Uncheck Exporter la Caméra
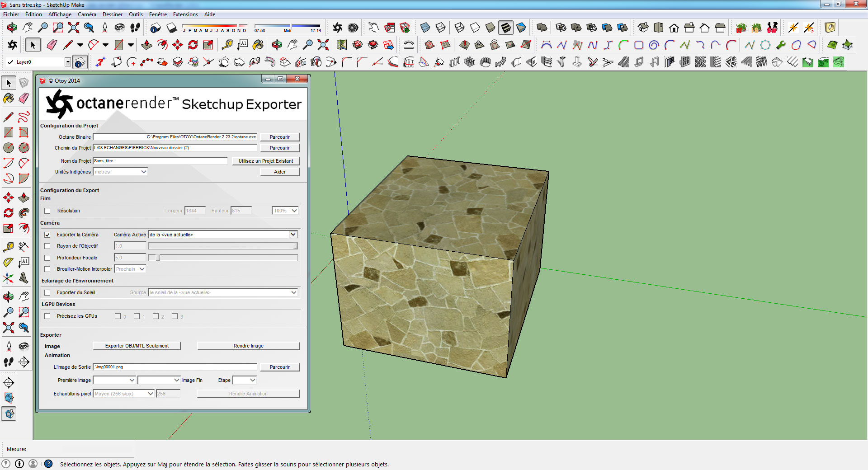The height and width of the screenshot is (470, 868). pyautogui.click(x=47, y=235)
